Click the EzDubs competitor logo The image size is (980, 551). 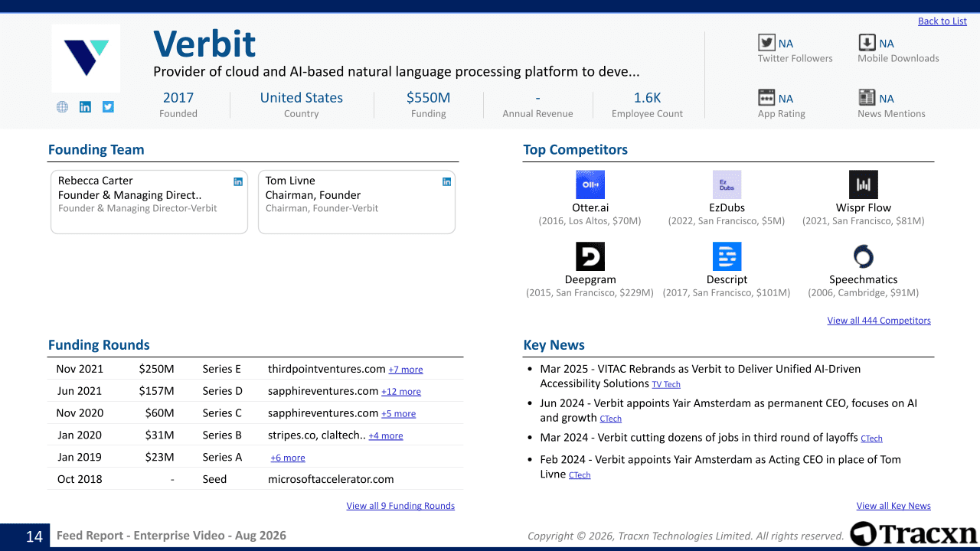[727, 184]
